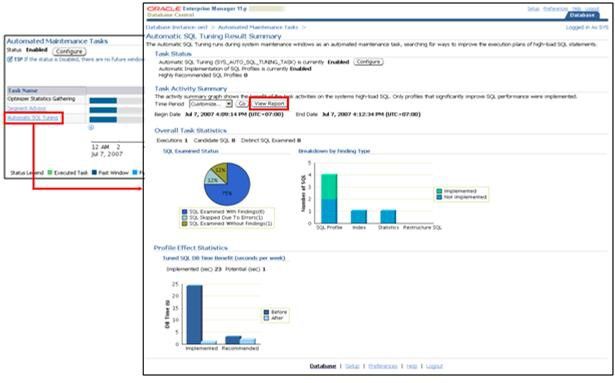Click the Profile Effect Statistics heading
Viewport: 615px width, 383px height.
click(x=191, y=248)
